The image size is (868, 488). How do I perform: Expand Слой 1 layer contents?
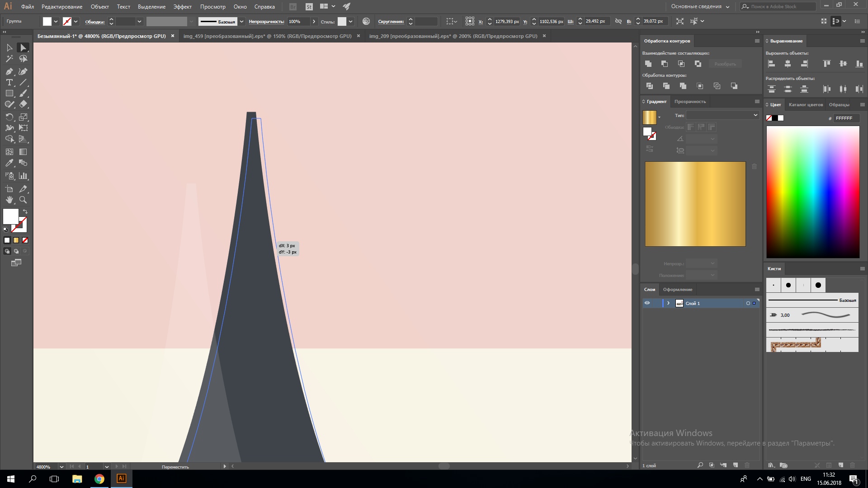[668, 303]
